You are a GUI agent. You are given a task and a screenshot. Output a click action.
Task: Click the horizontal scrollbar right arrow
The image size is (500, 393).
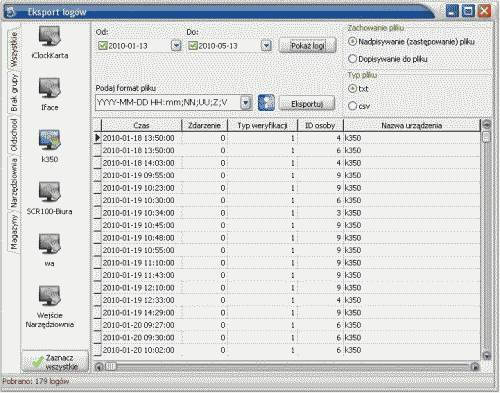tap(475, 367)
